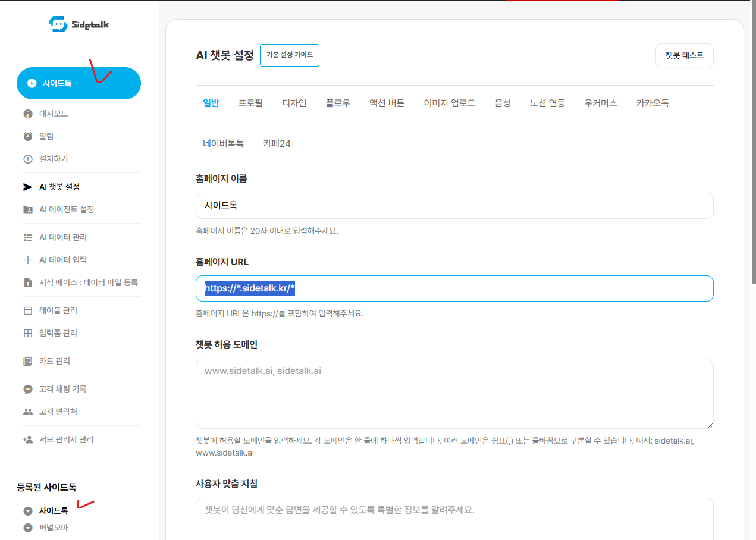Screen dimensions: 756x540
Task: Select the 노션 연동 tab
Action: tap(548, 103)
